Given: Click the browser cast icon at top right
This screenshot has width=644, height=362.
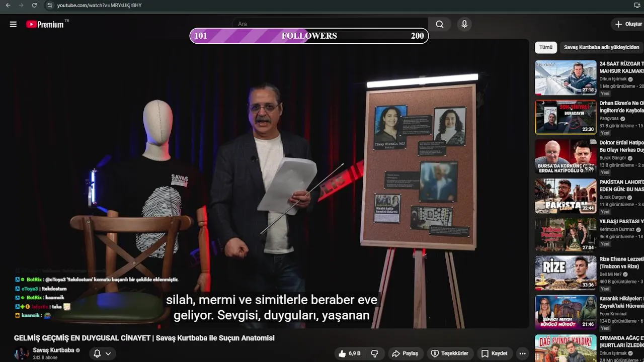Looking at the screenshot, I should 637,5.
